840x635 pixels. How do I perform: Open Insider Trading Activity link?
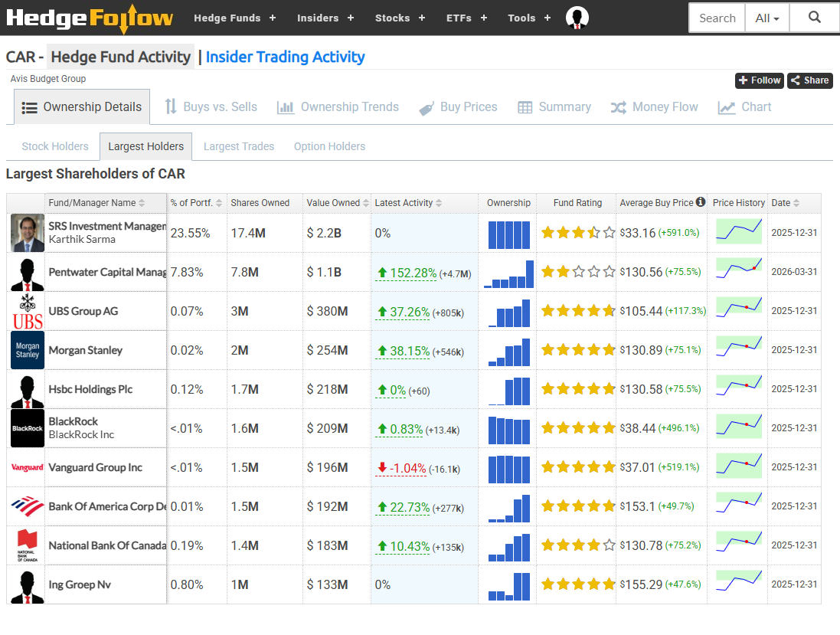point(285,57)
